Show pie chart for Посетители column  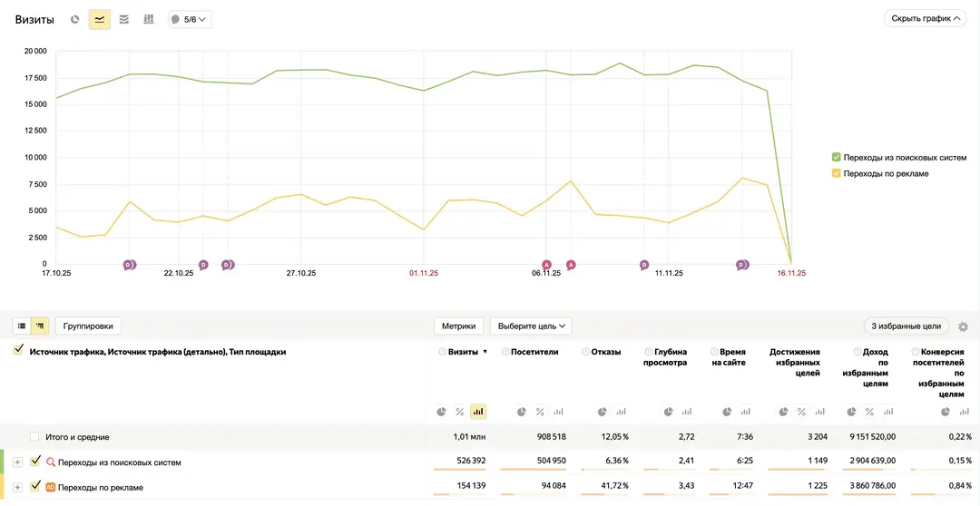[522, 412]
